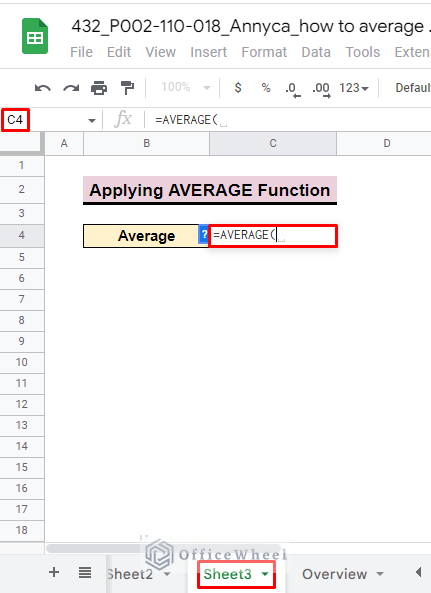Open the Format menu
The image size is (431, 593).
click(264, 52)
